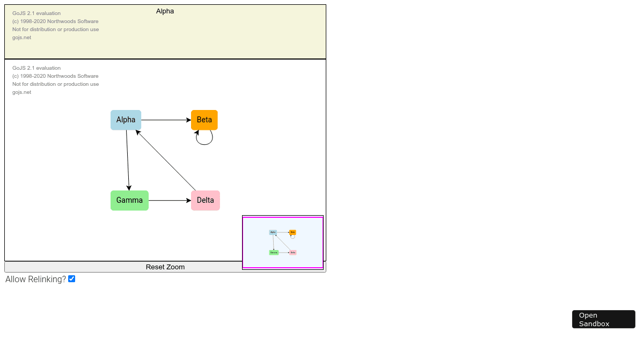Open the gojs.net link in the diagram area
644x338 pixels.
tap(21, 92)
